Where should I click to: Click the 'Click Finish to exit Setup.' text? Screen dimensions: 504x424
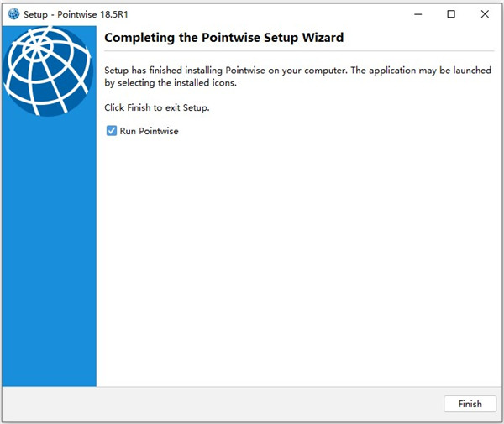(x=157, y=107)
